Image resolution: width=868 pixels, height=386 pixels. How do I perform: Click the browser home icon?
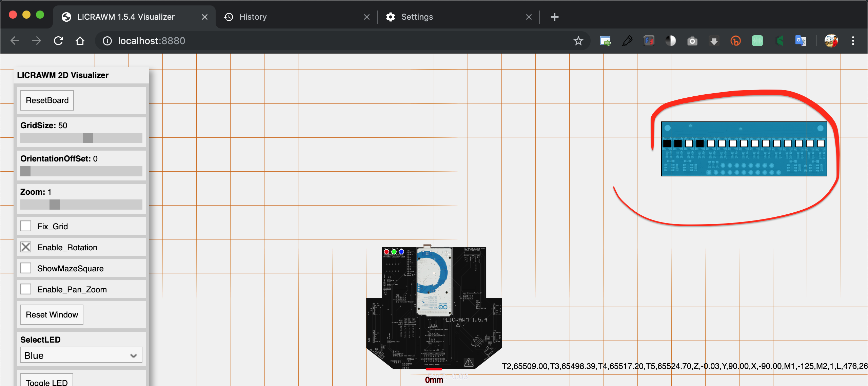pos(80,41)
